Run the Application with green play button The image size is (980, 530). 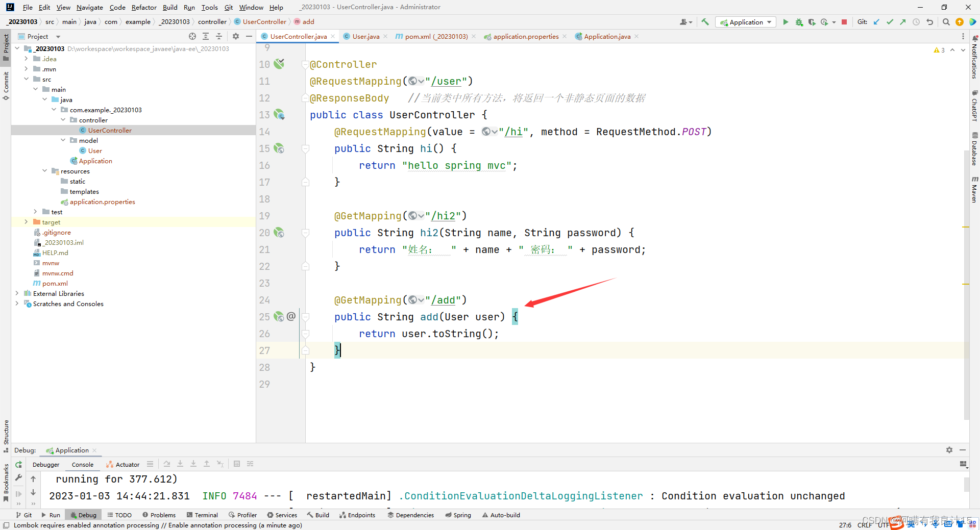(786, 22)
